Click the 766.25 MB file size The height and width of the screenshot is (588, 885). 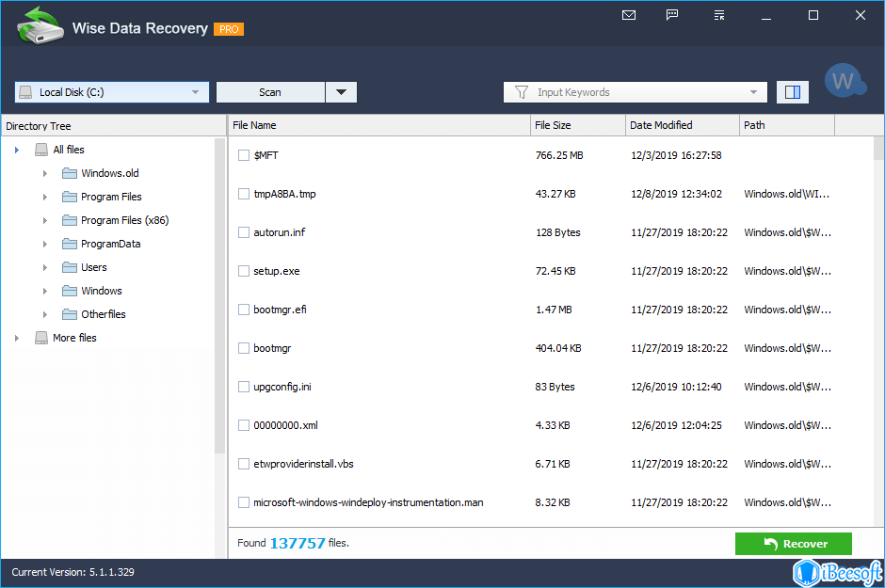(559, 155)
